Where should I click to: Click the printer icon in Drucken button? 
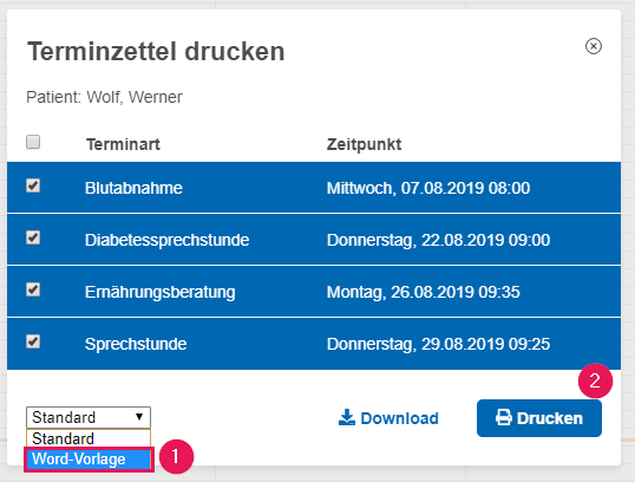coord(504,418)
